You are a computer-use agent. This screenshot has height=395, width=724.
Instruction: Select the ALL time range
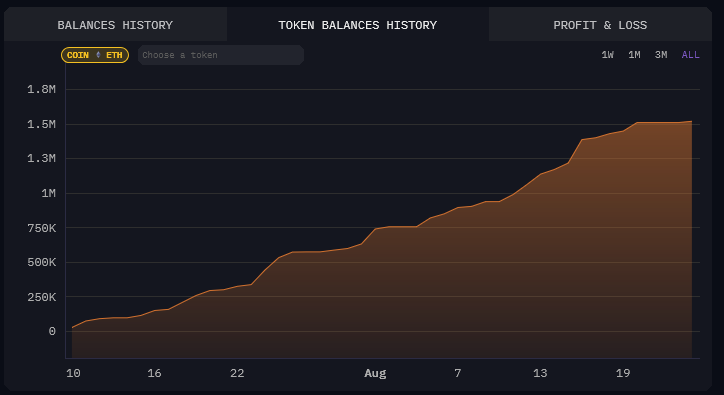click(x=690, y=55)
